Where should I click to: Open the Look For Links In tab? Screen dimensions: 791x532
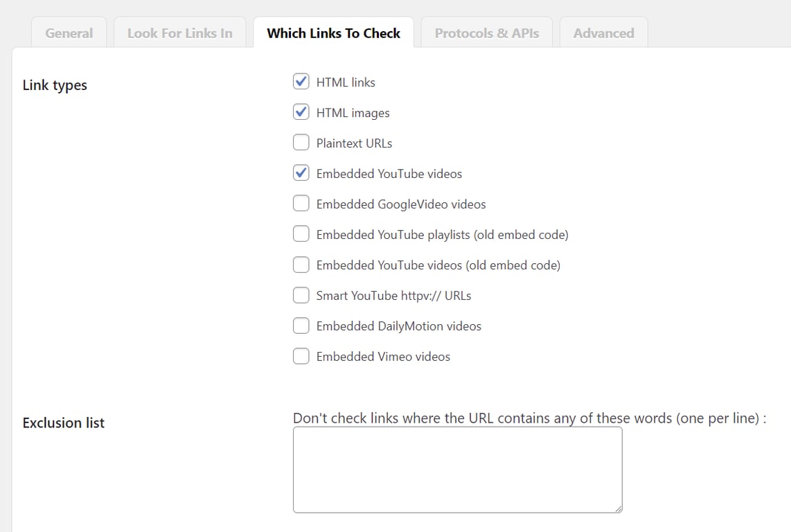(x=180, y=32)
